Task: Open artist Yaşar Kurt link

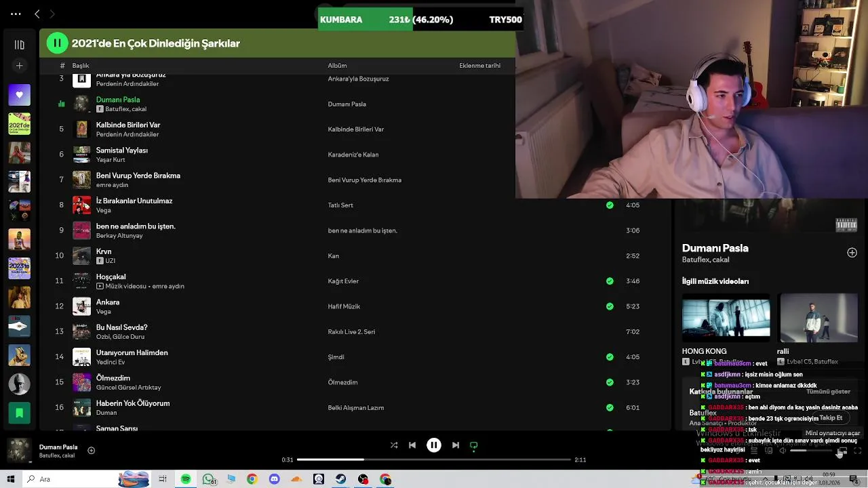Action: (x=111, y=160)
